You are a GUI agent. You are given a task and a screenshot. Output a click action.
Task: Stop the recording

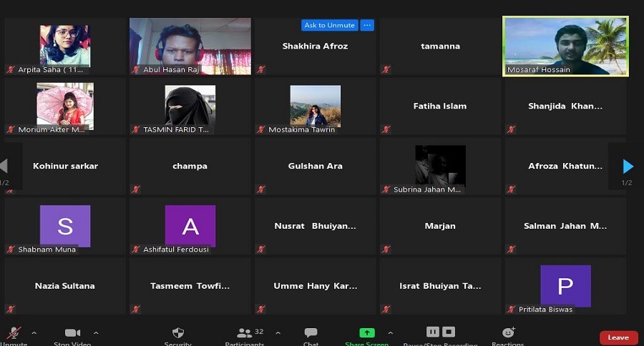coord(449,332)
